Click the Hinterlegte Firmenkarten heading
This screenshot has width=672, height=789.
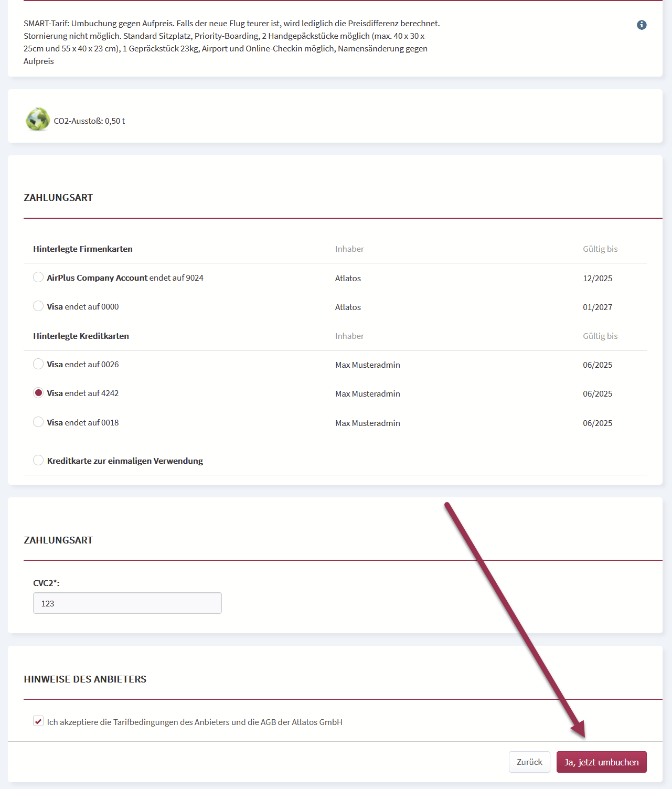pos(83,249)
